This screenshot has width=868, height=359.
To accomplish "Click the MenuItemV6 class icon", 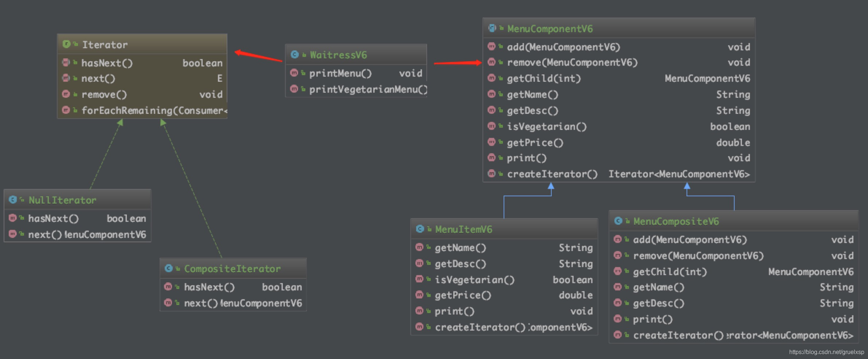I will [420, 229].
